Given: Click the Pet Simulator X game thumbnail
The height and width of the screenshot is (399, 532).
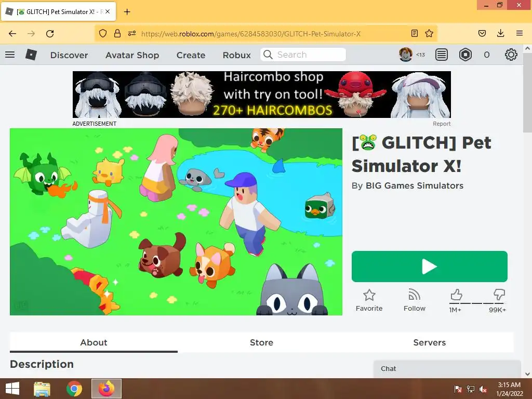Looking at the screenshot, I should pyautogui.click(x=176, y=221).
